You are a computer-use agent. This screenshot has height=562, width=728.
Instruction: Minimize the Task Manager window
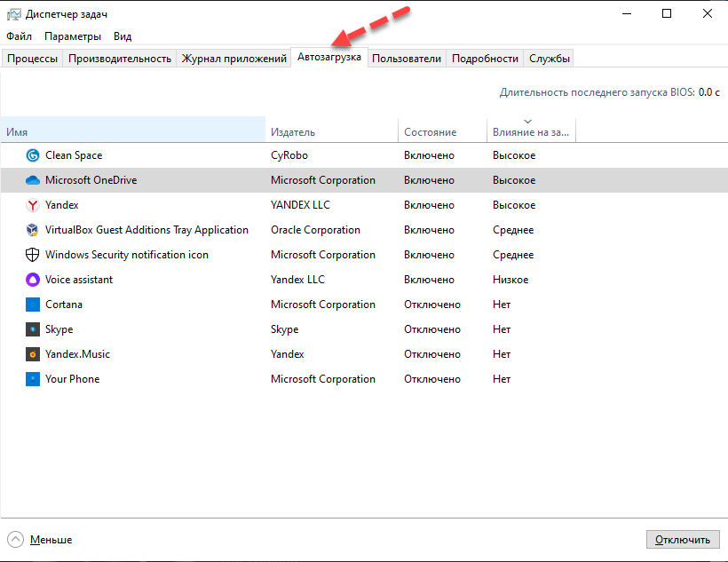[627, 13]
